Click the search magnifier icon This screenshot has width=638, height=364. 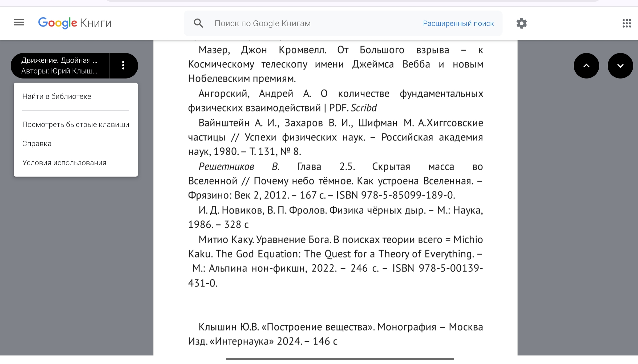(198, 23)
